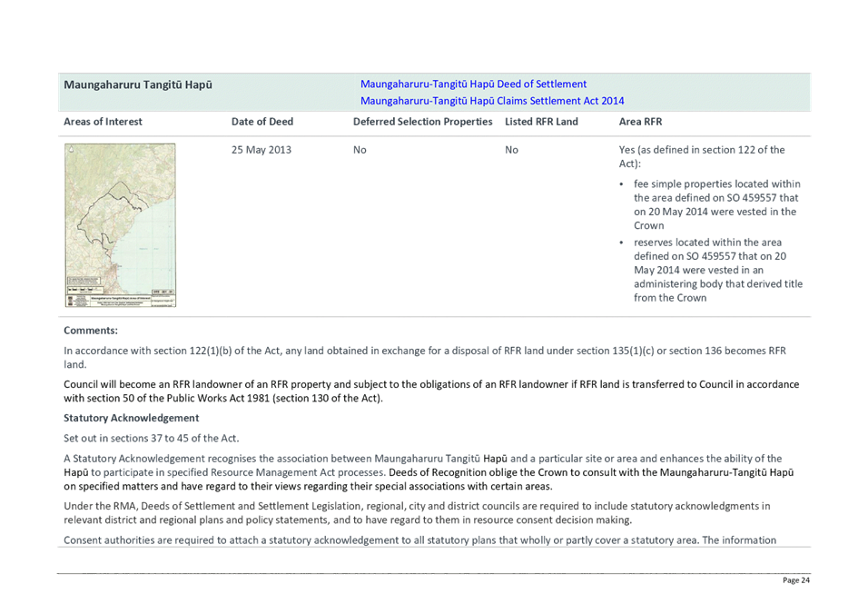Open the Claims Settlement Act 2014 link
Image resolution: width=868 pixels, height=614 pixels.
pyautogui.click(x=492, y=101)
